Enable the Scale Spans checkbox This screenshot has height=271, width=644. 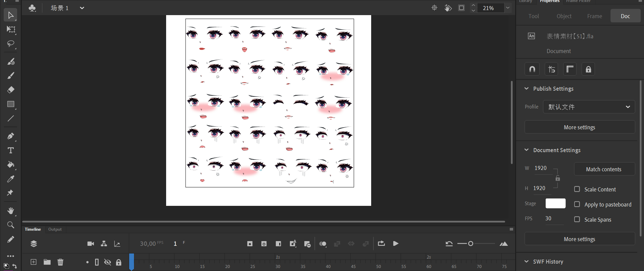(x=577, y=219)
